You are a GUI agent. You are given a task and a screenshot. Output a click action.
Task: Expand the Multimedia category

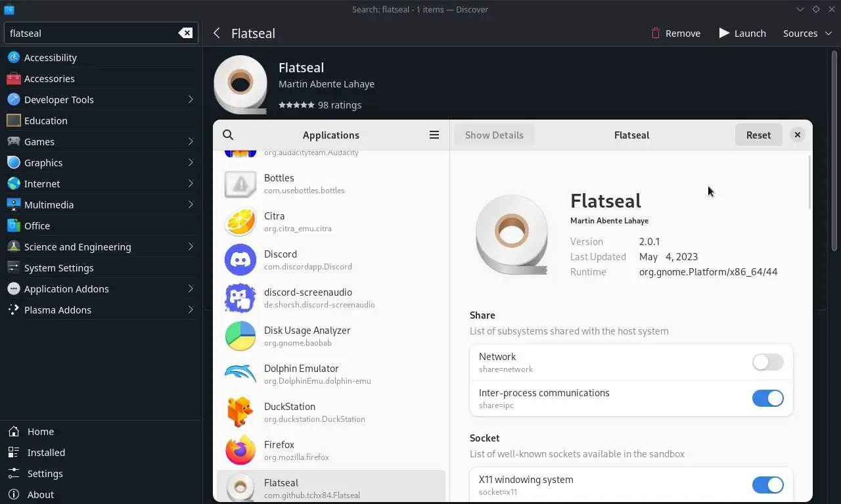(101, 204)
